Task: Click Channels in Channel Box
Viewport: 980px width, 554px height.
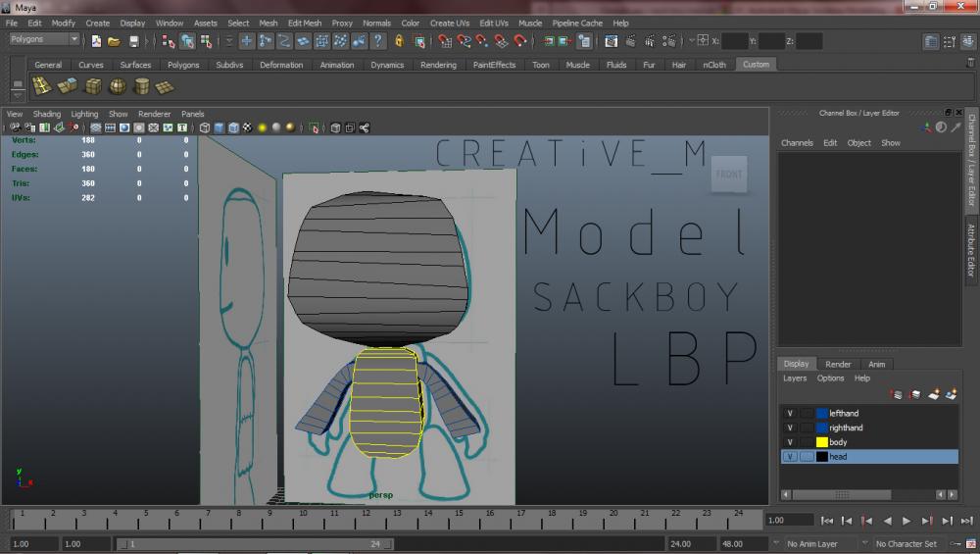Action: coord(797,142)
